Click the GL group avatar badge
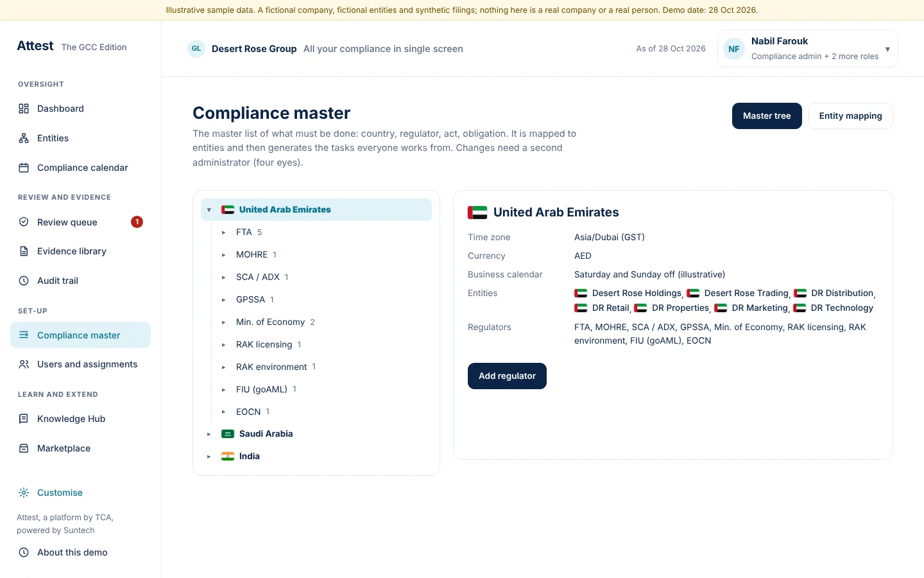 click(x=196, y=49)
